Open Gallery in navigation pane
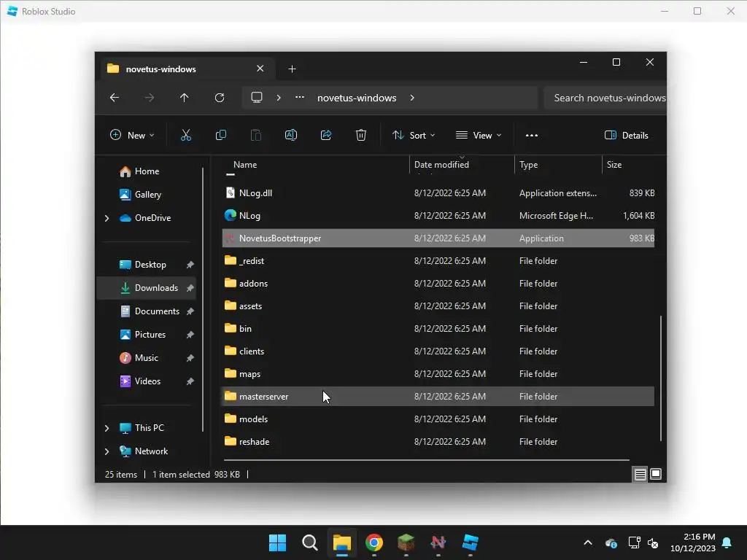The width and height of the screenshot is (747, 560). pyautogui.click(x=147, y=194)
